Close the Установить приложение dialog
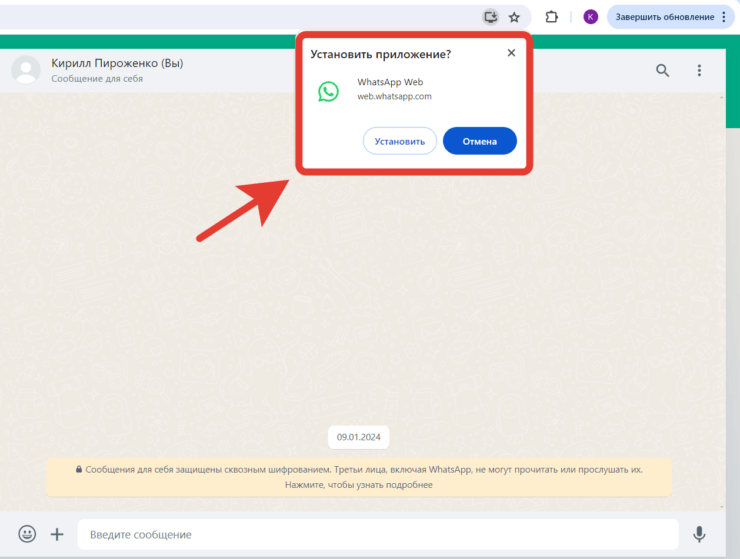Screen dimensions: 740x559 click(511, 53)
